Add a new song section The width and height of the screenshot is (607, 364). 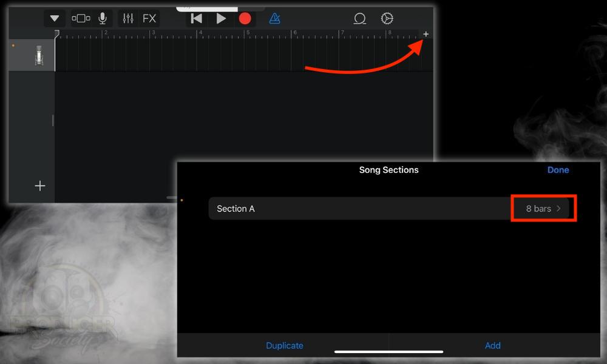493,345
